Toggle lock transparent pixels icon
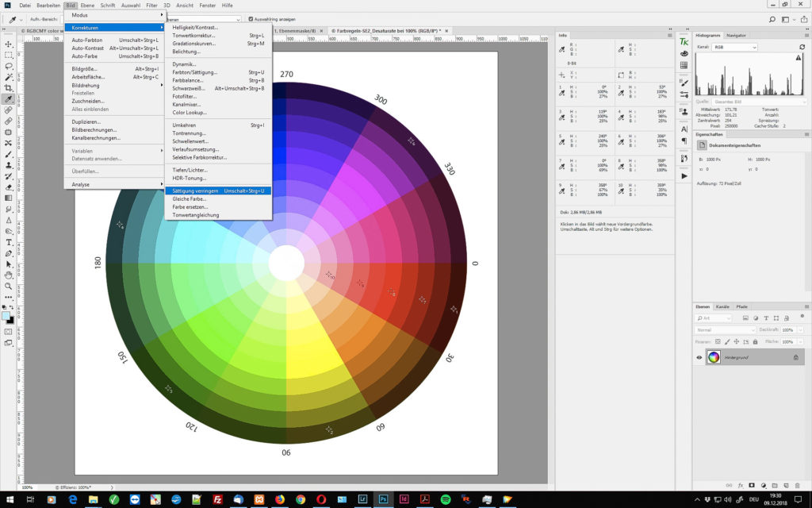 pos(718,341)
